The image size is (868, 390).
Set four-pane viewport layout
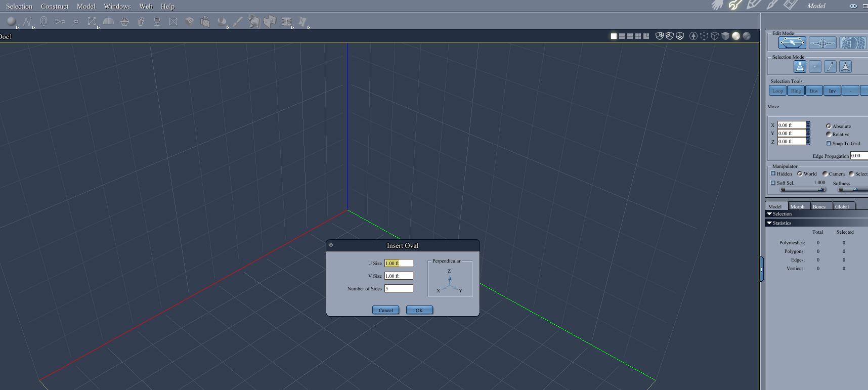(638, 36)
